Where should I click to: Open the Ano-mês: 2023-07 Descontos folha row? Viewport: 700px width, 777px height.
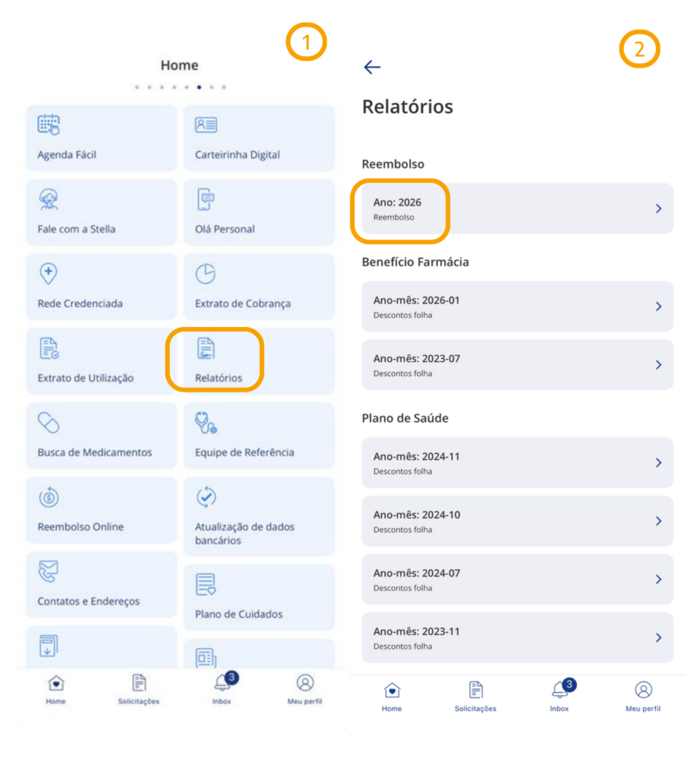click(517, 365)
